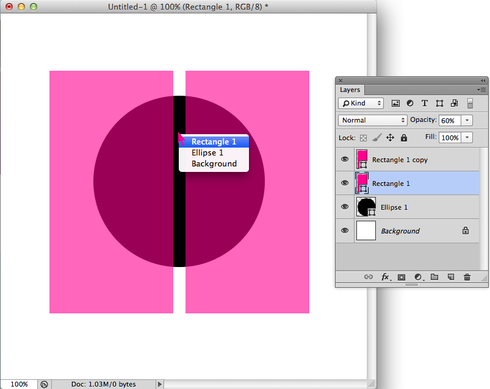490x389 pixels.
Task: Create a new group folder
Action: coord(434,277)
